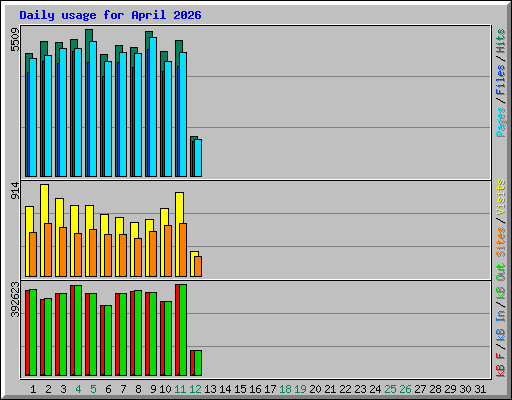The width and height of the screenshot is (512, 400).
Task: Click the red kB F bar for day 1
Action: (x=27, y=333)
